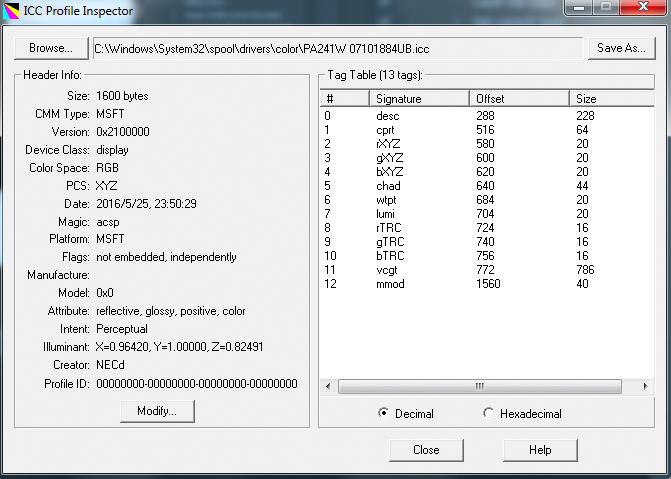The width and height of the screenshot is (671, 479).
Task: Click the Version value 0x2100000
Action: point(123,132)
